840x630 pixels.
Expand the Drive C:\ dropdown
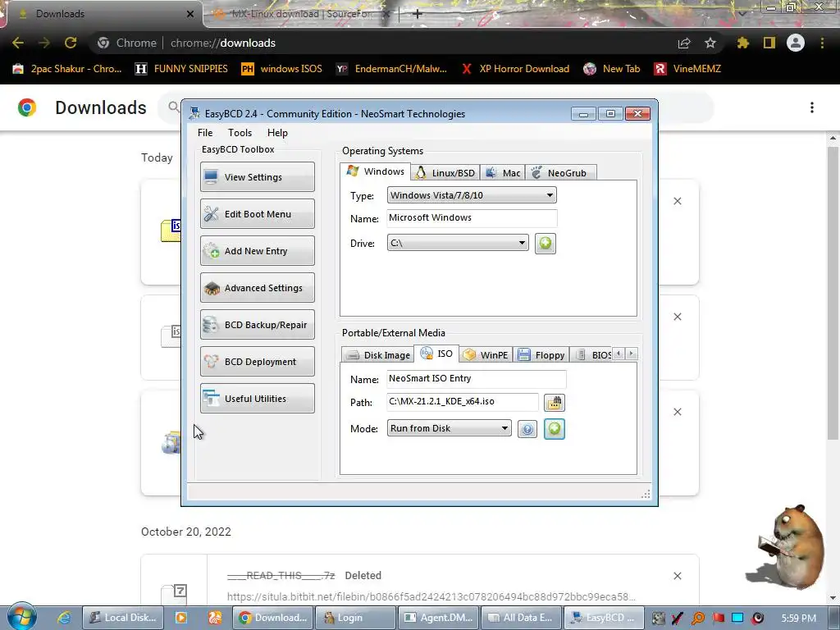point(458,243)
